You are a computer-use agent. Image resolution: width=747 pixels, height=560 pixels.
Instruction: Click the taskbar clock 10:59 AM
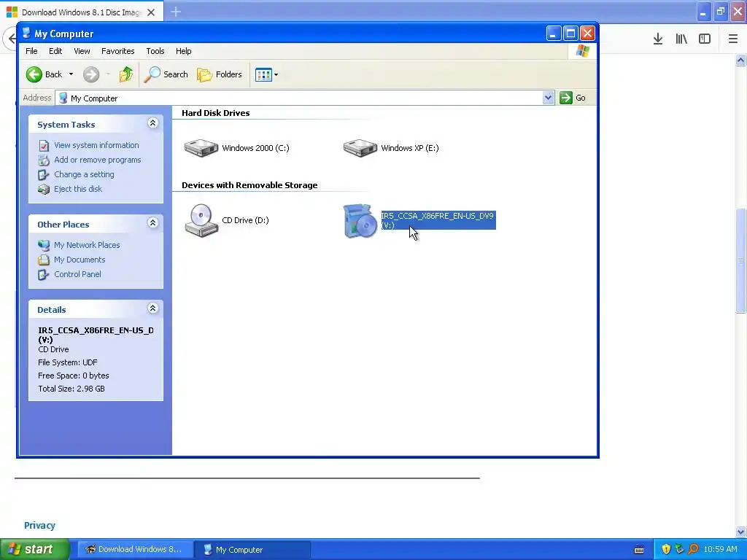(x=720, y=549)
